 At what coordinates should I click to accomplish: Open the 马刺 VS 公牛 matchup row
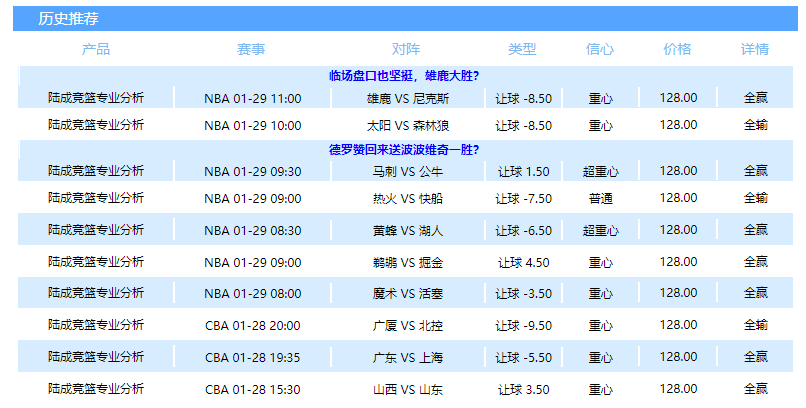click(407, 172)
